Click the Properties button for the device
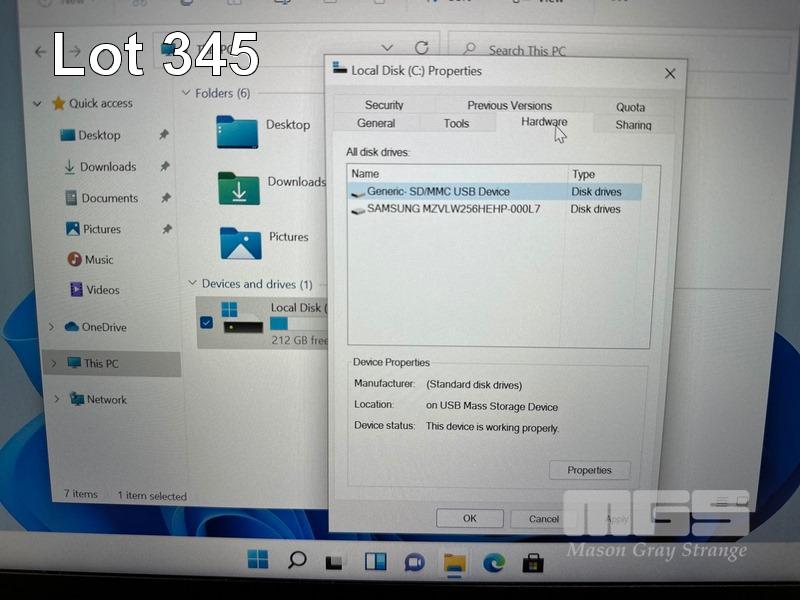The image size is (800, 600). (x=589, y=470)
